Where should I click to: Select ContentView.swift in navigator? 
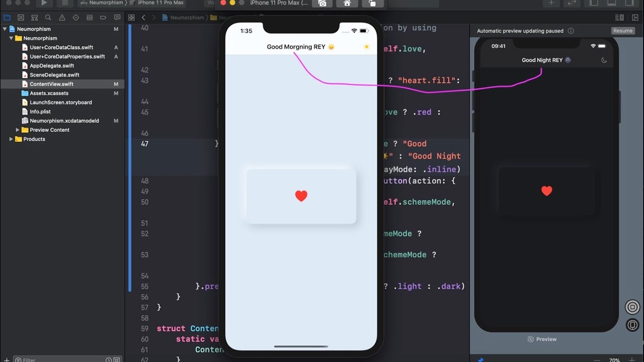tap(51, 84)
